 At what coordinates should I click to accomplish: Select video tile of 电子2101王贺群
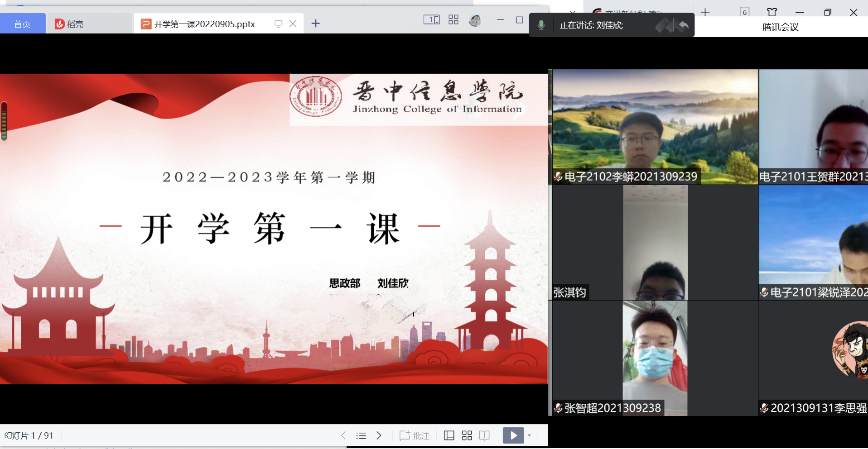click(x=814, y=127)
